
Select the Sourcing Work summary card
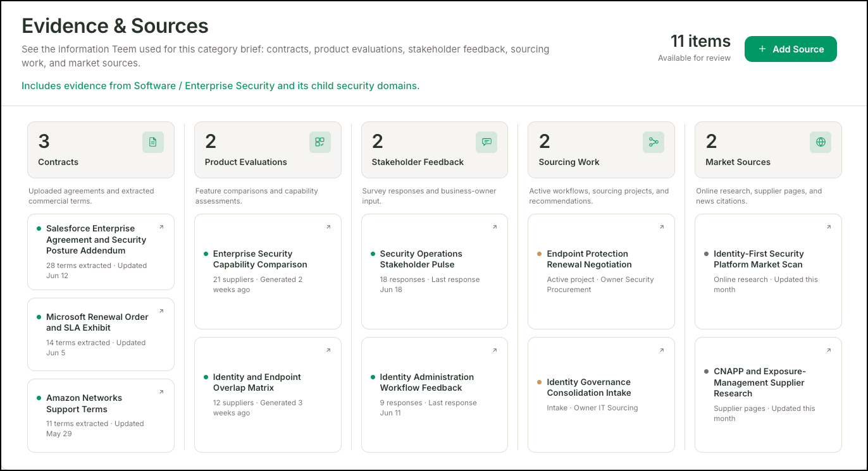[x=601, y=150]
